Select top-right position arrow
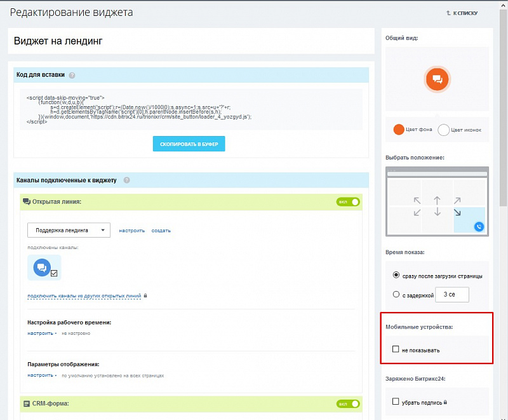Screen dimensions: 508x420 [457, 201]
